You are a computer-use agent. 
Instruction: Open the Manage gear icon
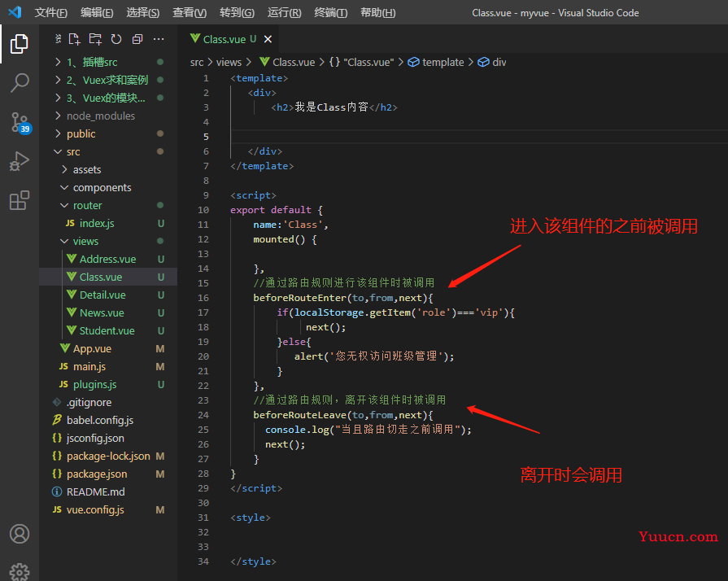point(20,572)
